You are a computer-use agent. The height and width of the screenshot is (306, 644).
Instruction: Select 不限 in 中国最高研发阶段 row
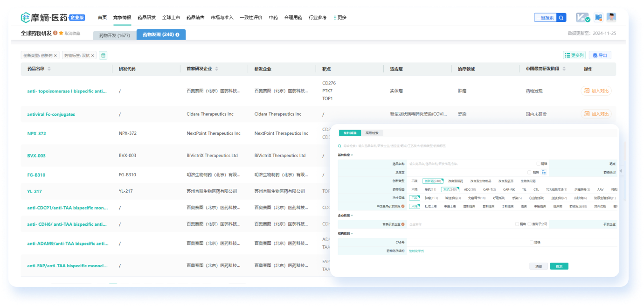415,206
